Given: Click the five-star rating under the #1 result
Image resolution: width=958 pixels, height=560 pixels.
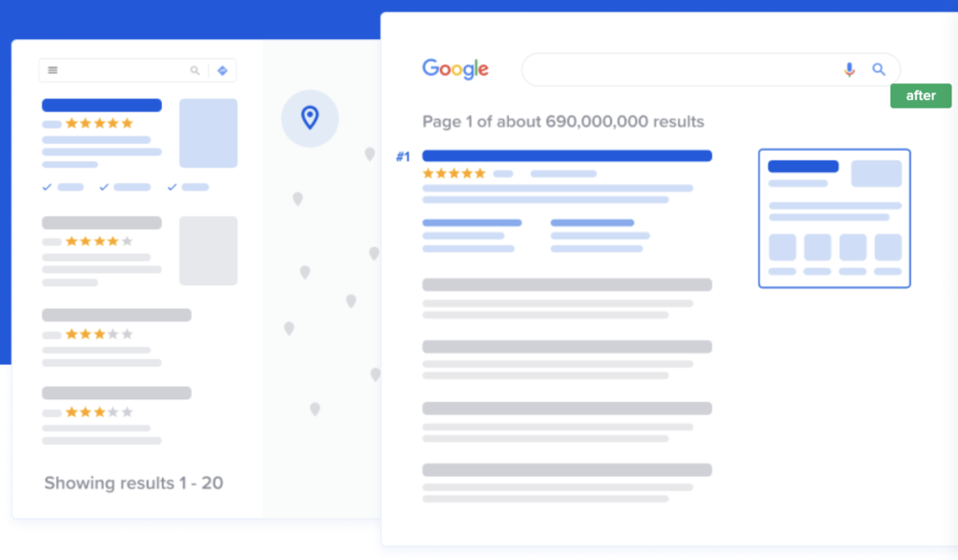Looking at the screenshot, I should click(454, 174).
